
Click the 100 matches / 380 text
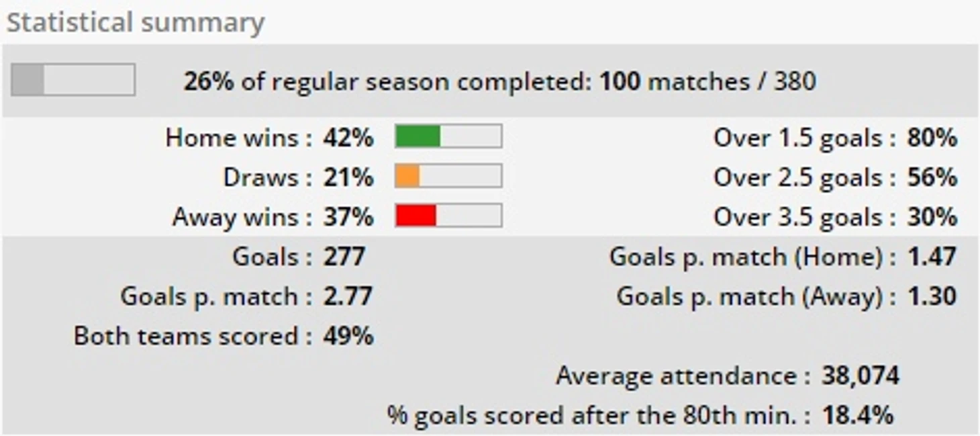(x=707, y=81)
